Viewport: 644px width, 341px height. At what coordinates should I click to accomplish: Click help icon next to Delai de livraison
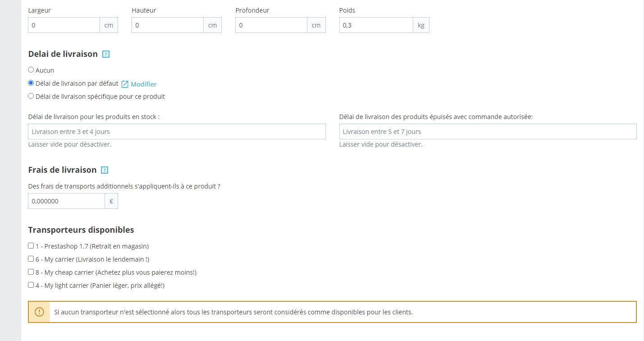click(x=106, y=54)
